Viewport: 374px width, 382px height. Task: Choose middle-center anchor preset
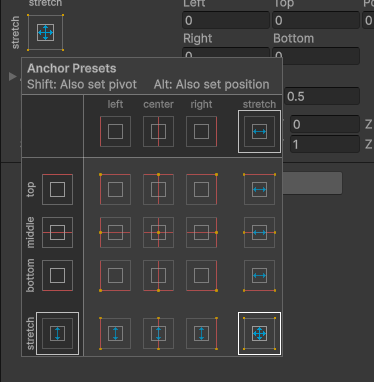158,232
